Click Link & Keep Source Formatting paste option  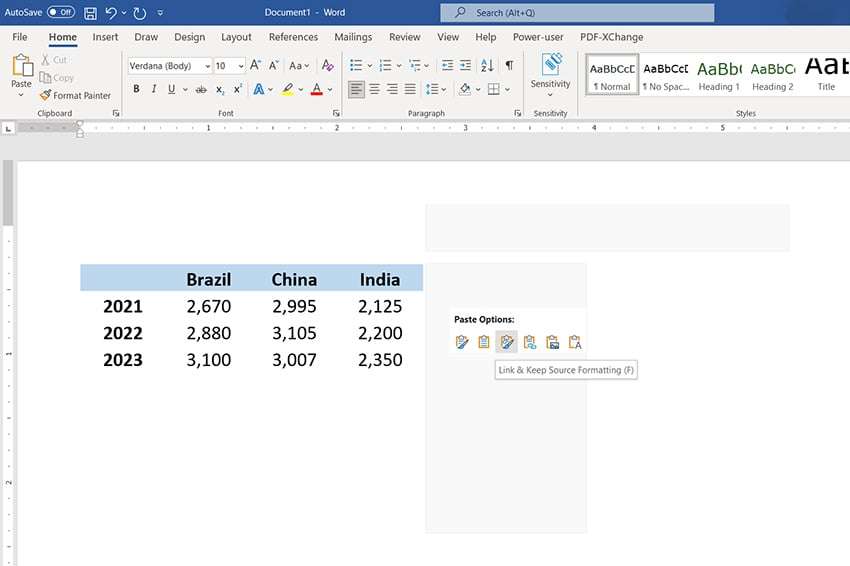point(507,342)
